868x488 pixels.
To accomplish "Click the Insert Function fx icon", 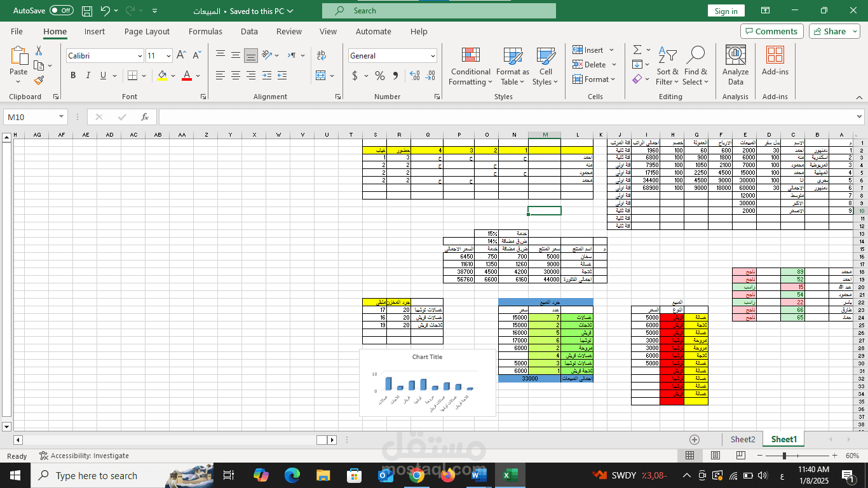I will (x=145, y=117).
